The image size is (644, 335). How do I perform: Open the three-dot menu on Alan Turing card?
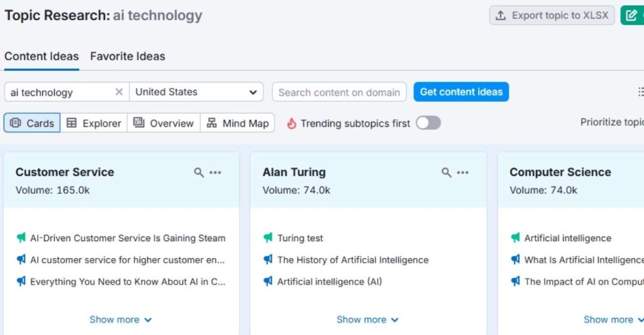point(463,173)
